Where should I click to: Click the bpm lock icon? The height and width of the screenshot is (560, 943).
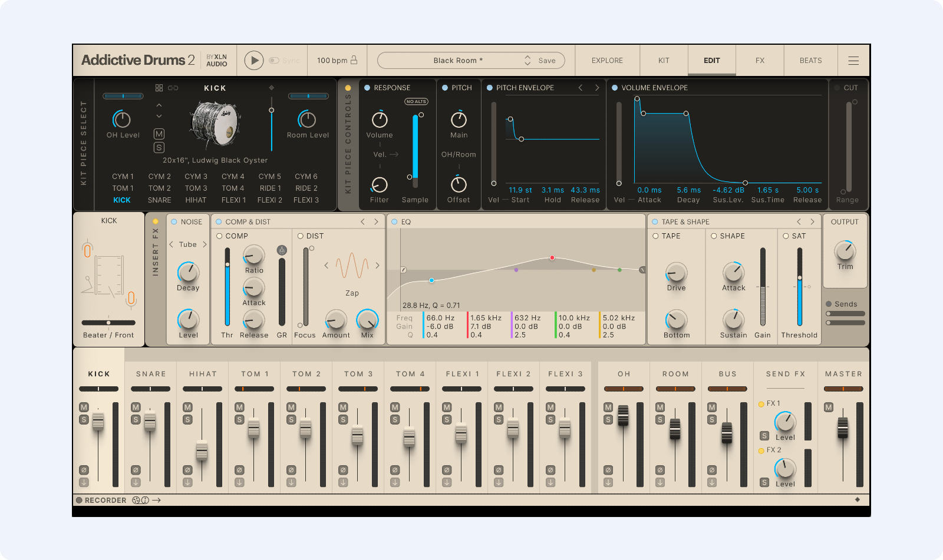point(354,60)
